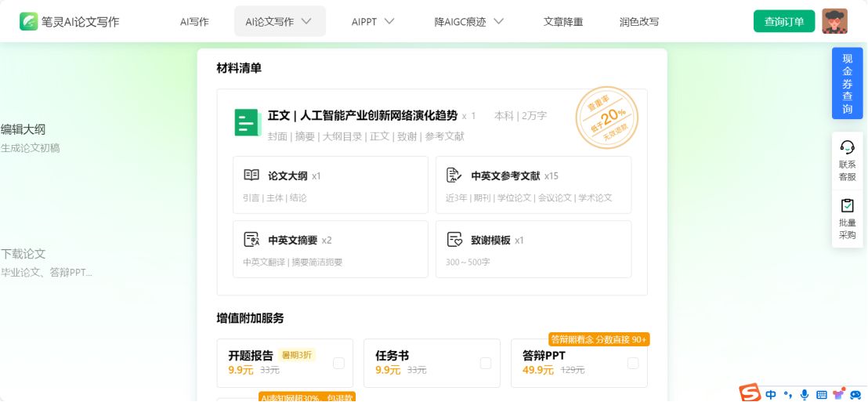Check the 任务书 add-on checkbox
This screenshot has height=402, width=868.
coord(486,364)
